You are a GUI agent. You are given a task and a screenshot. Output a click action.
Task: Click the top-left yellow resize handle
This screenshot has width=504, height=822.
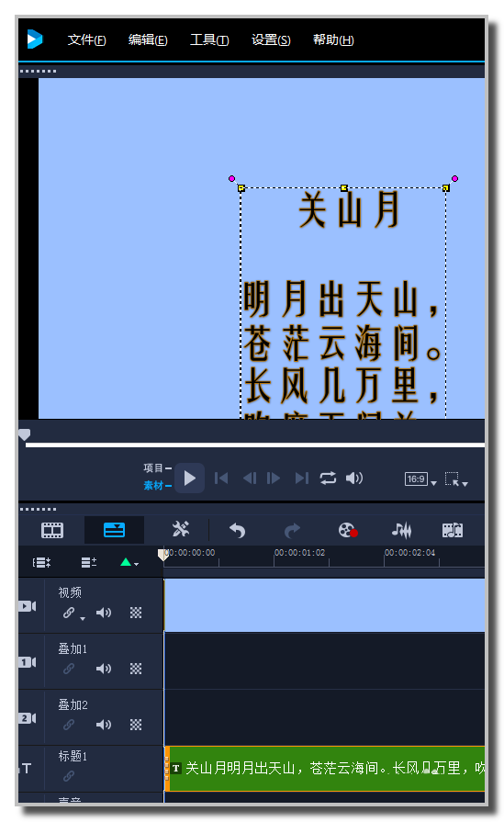tap(241, 187)
